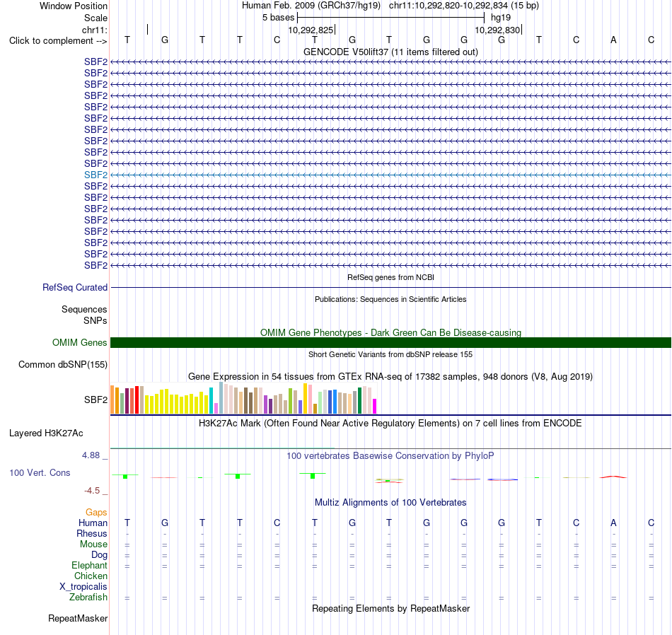Select the light-blue highlighted SBF2 transcript label
This screenshot has width=672, height=635.
tap(95, 175)
